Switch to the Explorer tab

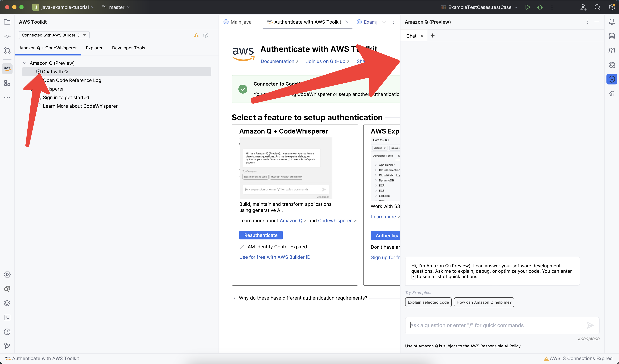(94, 48)
